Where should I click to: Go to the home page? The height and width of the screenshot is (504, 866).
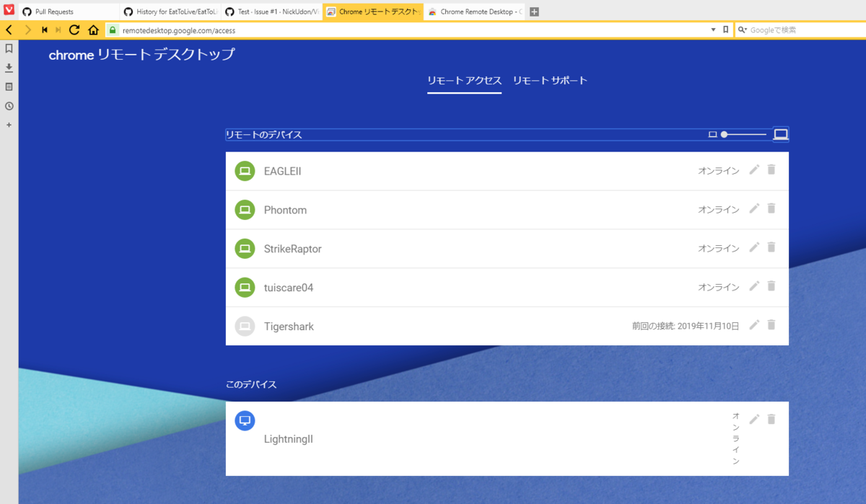[x=93, y=30]
